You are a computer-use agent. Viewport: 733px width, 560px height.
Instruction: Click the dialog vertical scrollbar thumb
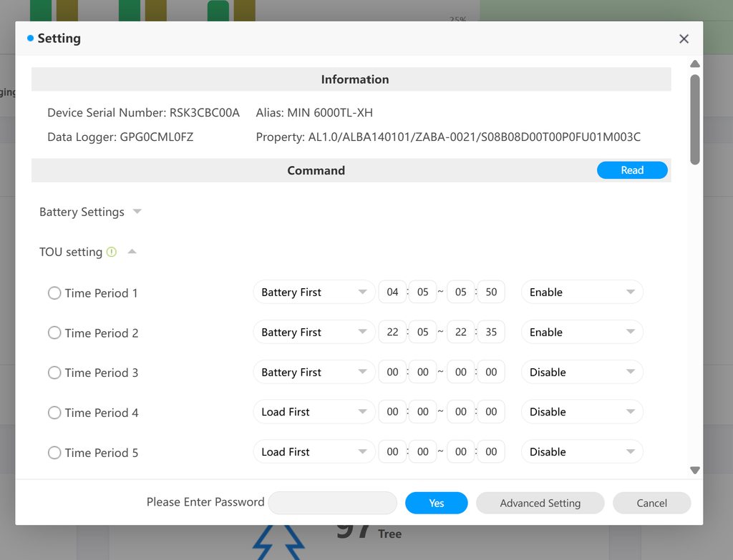(694, 118)
